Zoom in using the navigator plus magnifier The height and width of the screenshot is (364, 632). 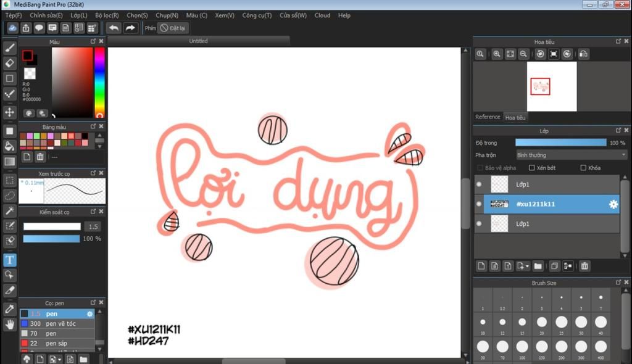tap(497, 54)
